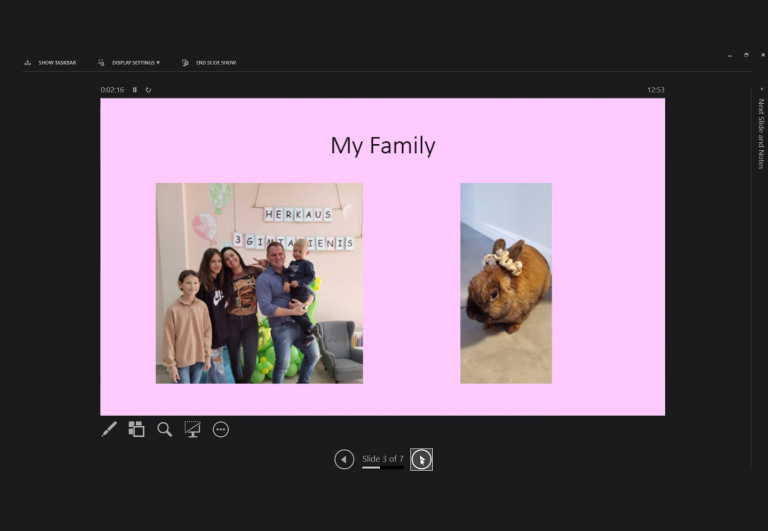Select the pen and laser pointer tools
Screen dimensions: 768x531
click(x=109, y=429)
